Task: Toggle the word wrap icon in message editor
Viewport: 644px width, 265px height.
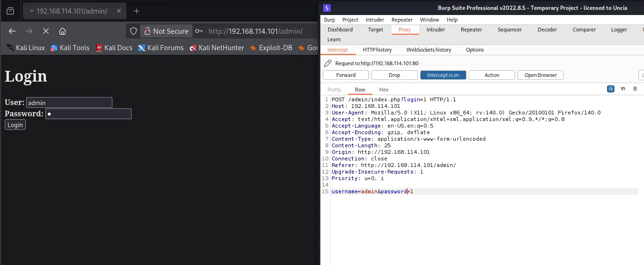Action: coord(611,89)
